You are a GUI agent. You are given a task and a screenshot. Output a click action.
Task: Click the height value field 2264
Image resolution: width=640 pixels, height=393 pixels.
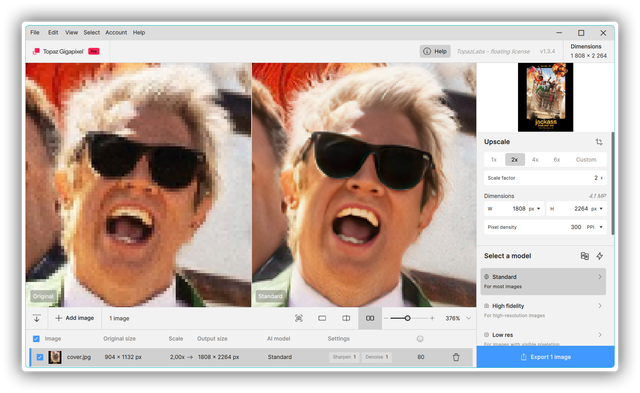[x=581, y=209]
